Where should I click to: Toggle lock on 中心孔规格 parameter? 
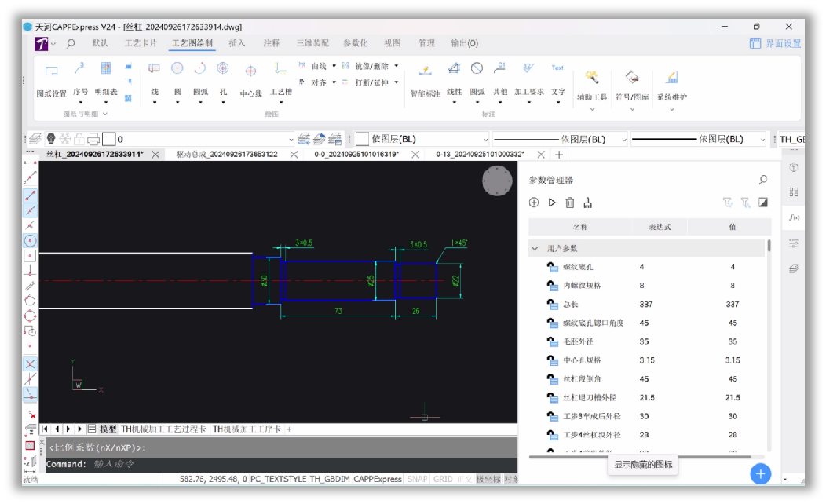point(552,360)
